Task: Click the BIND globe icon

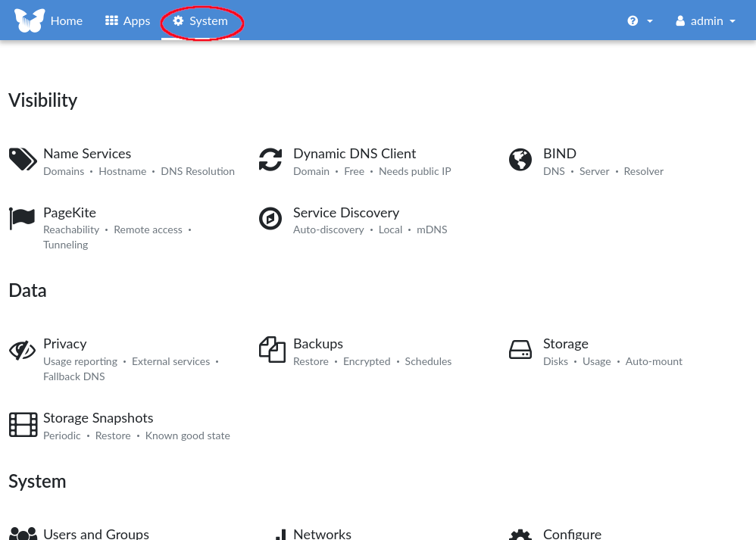Action: (520, 160)
